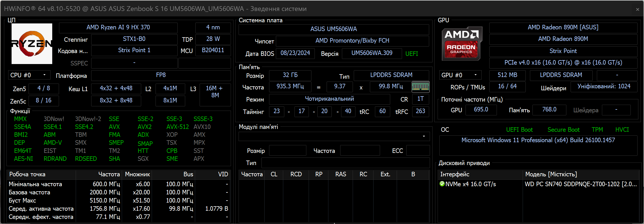The height and width of the screenshot is (224, 644).
Task: Click the B204011 MCU value
Action: (x=213, y=50)
